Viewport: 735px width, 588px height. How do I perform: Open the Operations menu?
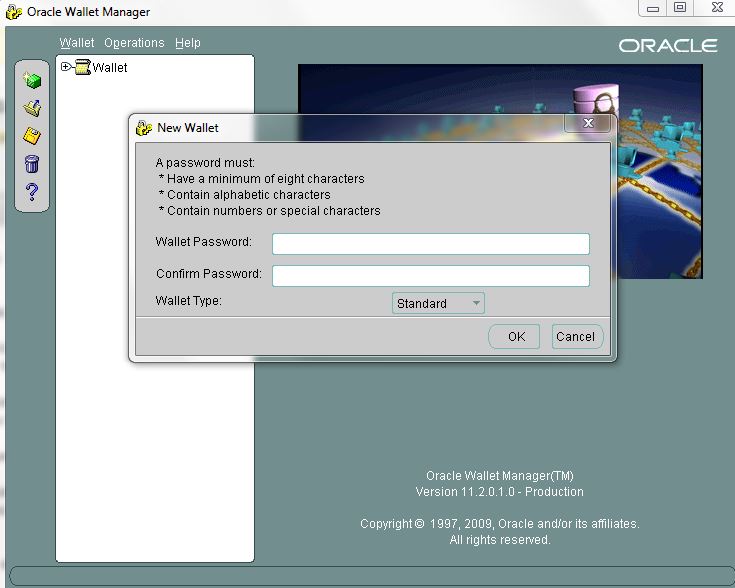click(x=134, y=43)
